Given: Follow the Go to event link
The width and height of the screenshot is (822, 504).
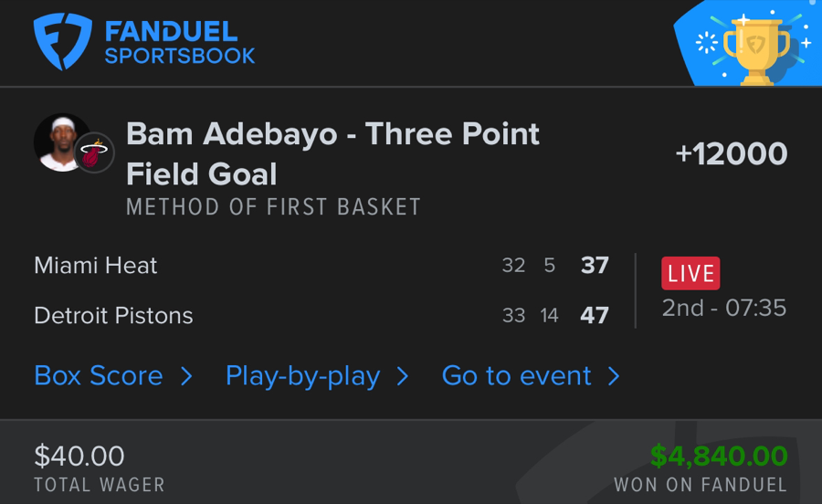Looking at the screenshot, I should click(516, 376).
